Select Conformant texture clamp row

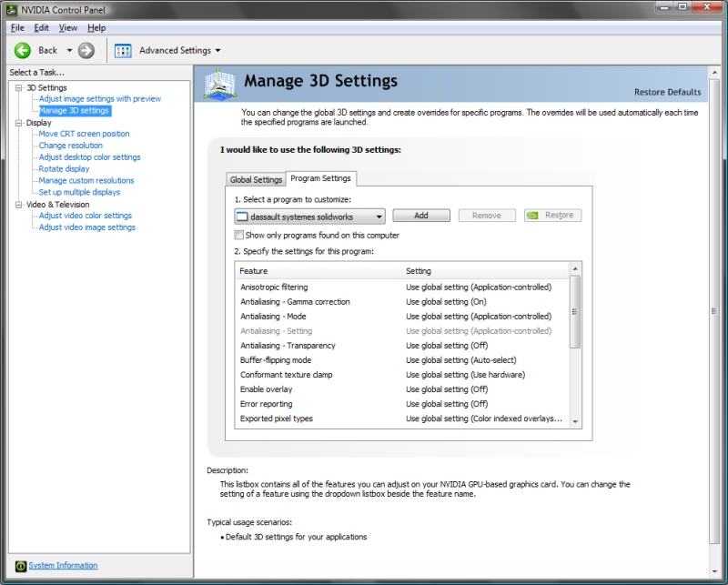[x=402, y=375]
